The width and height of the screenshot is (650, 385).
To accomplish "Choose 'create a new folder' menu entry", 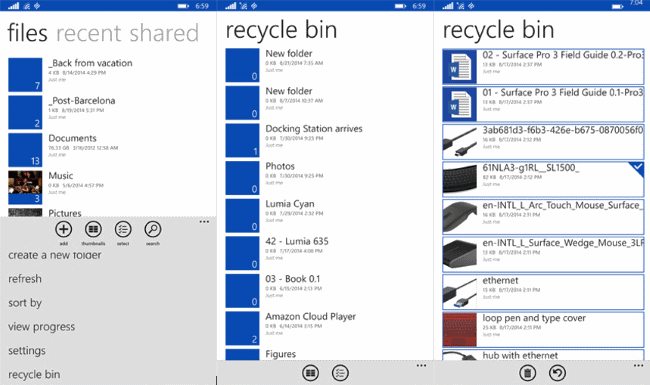I will [55, 255].
